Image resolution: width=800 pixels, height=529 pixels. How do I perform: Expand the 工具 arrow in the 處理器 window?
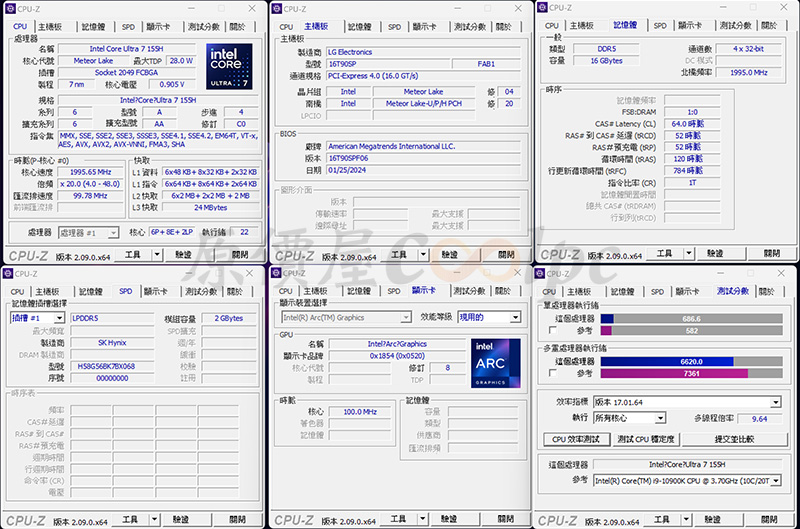click(x=157, y=254)
